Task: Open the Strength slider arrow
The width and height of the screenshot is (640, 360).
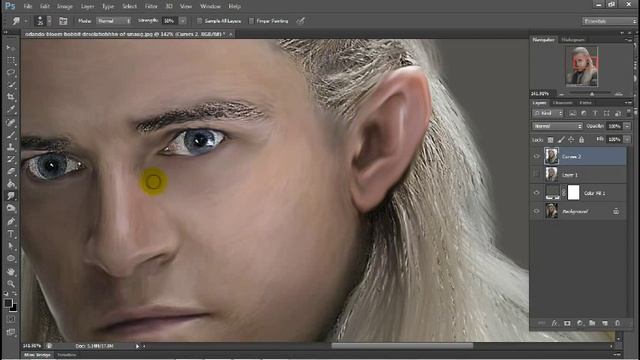Action: 183,21
